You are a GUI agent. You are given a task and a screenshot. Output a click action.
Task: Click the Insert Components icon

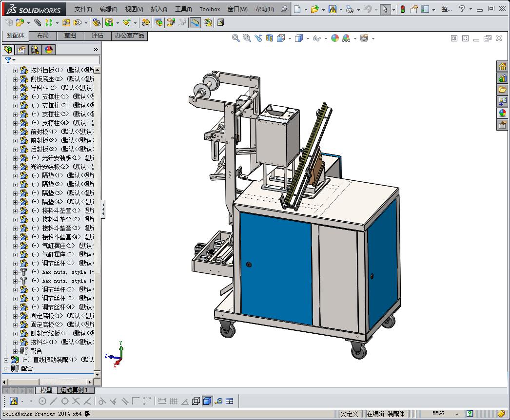coord(20,22)
